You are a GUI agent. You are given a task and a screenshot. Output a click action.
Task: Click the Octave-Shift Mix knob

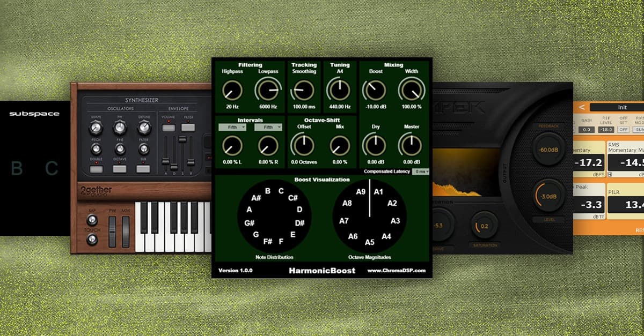pos(339,145)
